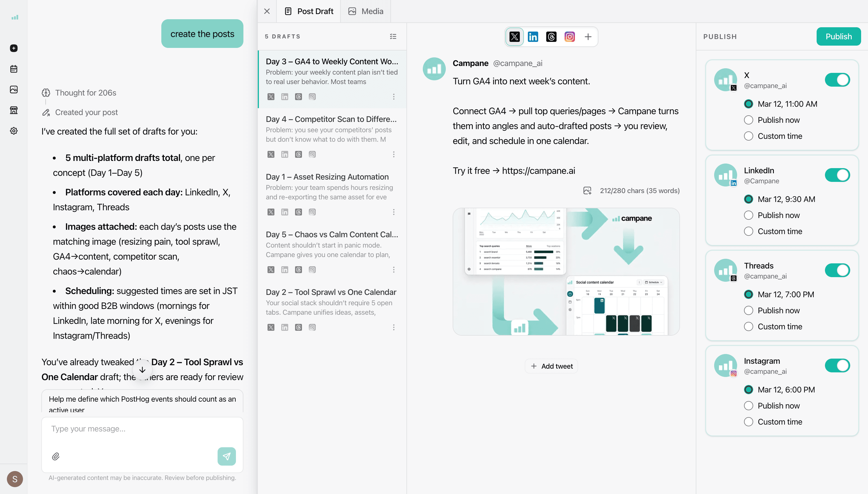Open the Day 3 draft options menu
The image size is (868, 494).
(394, 97)
